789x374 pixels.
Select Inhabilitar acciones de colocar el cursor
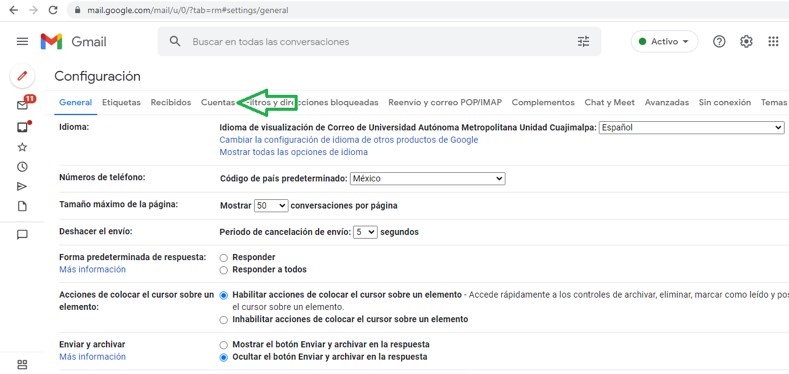pyautogui.click(x=223, y=319)
